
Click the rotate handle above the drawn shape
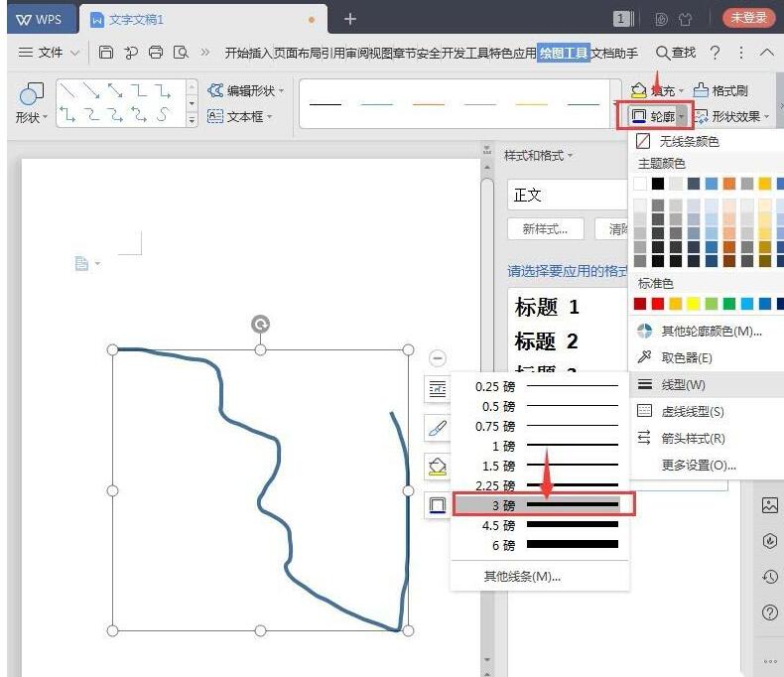coord(260,324)
